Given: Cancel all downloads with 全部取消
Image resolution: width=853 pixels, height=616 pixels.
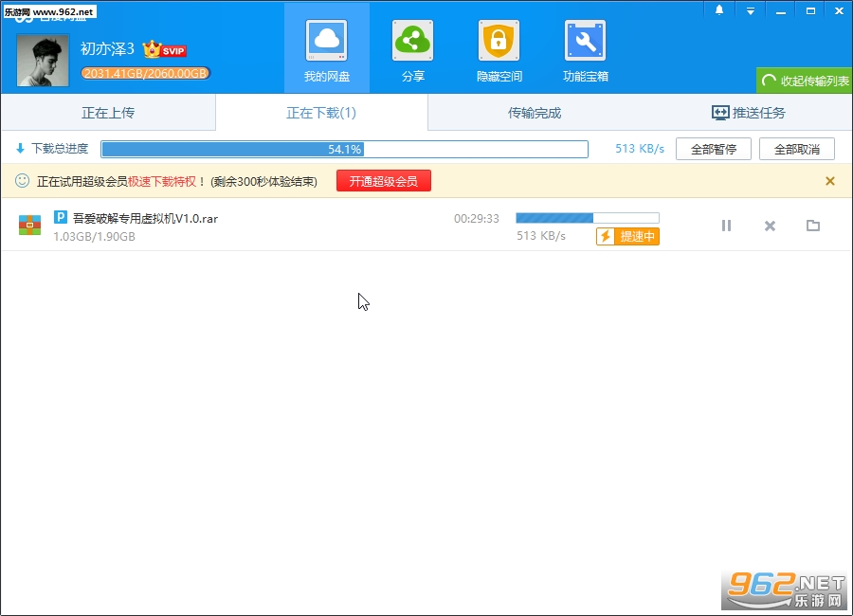Looking at the screenshot, I should [796, 149].
